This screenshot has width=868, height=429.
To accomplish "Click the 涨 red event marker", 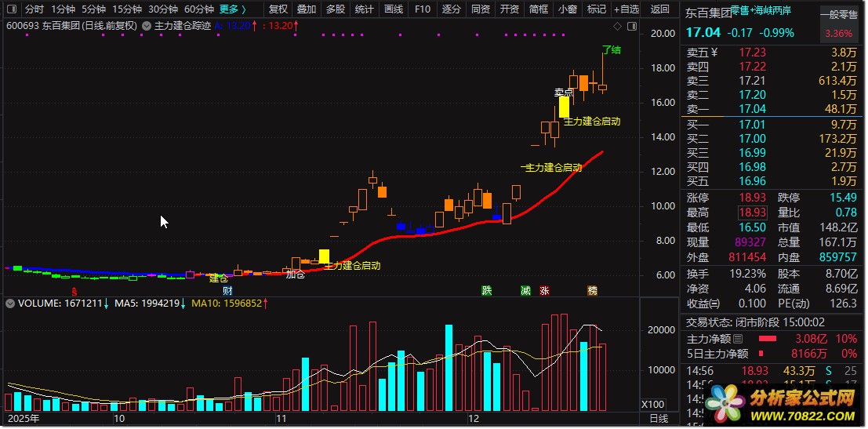I will coord(545,291).
